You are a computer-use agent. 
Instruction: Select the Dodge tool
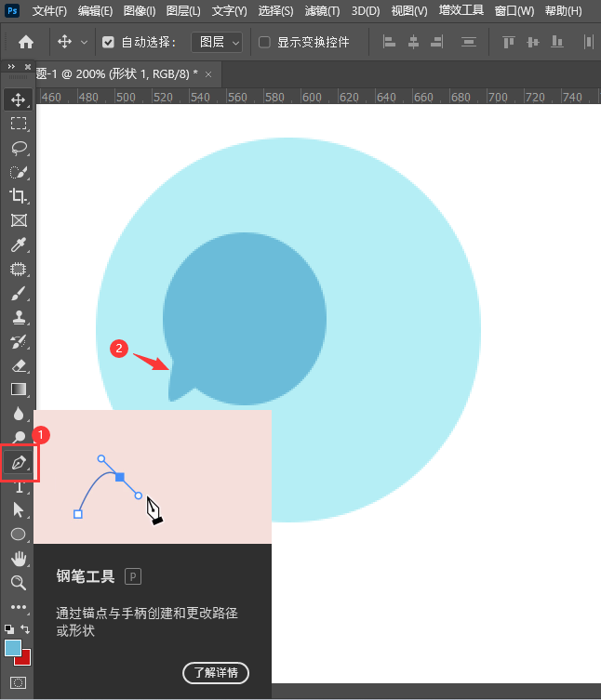[18, 437]
